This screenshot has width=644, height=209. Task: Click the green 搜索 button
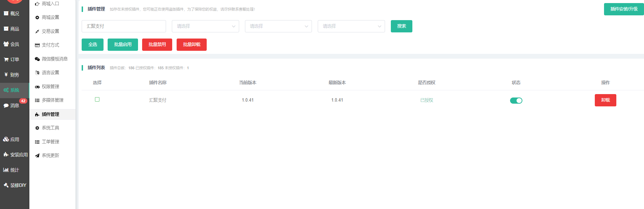coord(401,26)
